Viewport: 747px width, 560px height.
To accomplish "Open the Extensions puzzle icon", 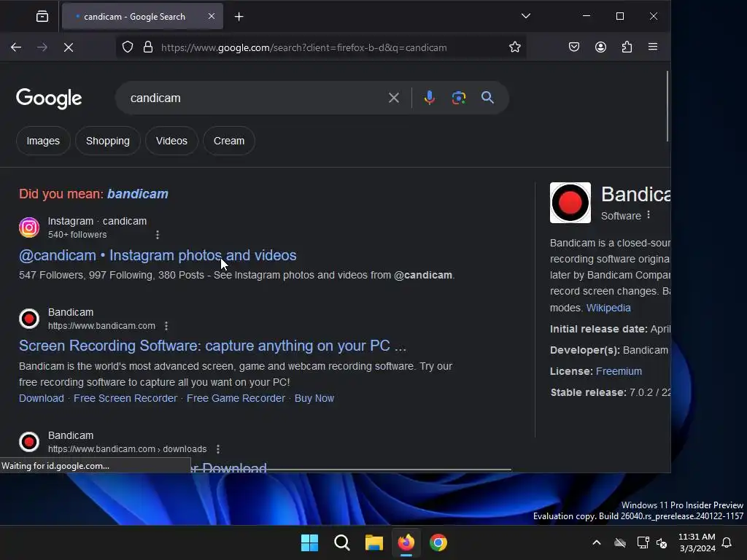I will [x=627, y=47].
